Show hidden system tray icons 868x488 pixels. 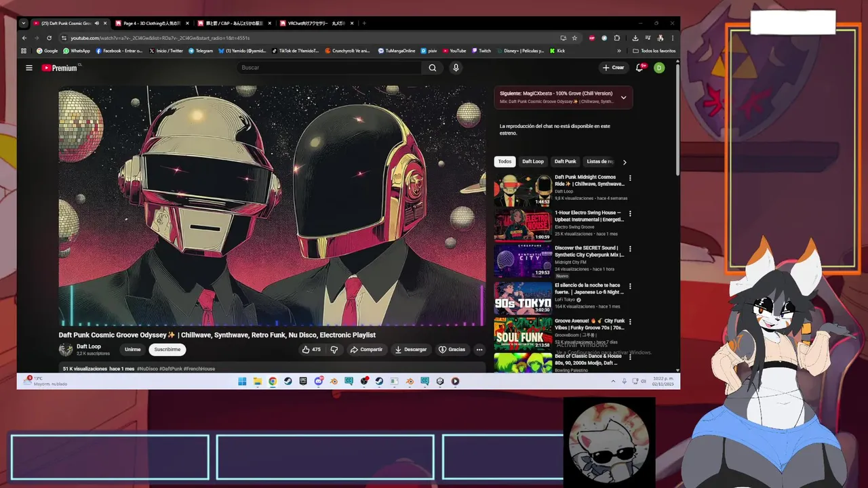click(614, 381)
